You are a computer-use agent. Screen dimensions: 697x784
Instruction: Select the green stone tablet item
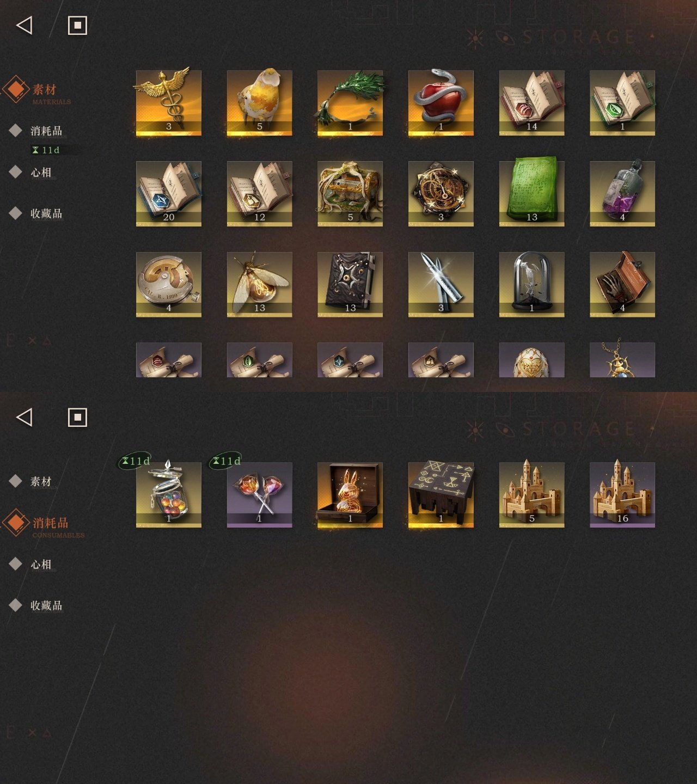tap(531, 193)
